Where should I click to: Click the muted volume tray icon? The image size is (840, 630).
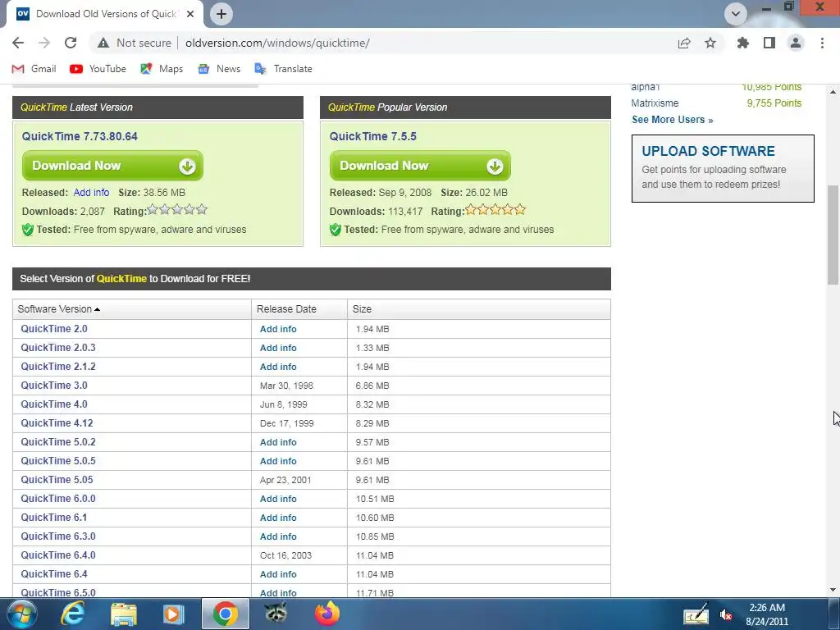pyautogui.click(x=727, y=614)
